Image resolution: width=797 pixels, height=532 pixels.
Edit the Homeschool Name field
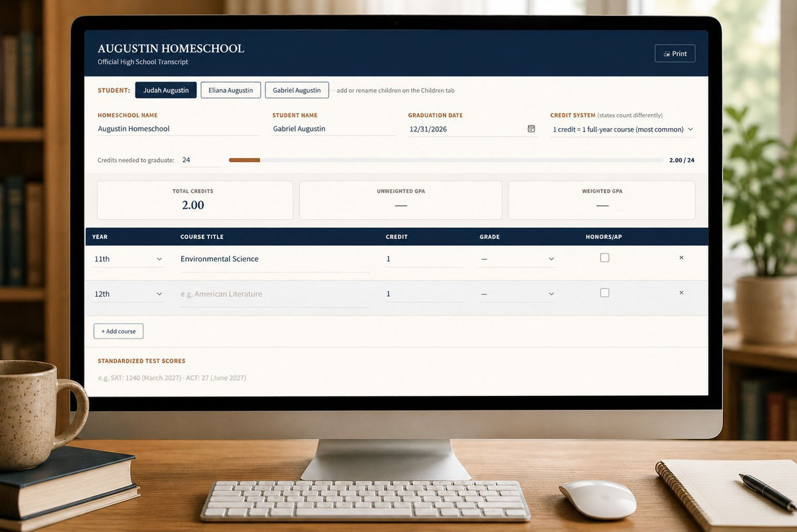click(x=179, y=129)
